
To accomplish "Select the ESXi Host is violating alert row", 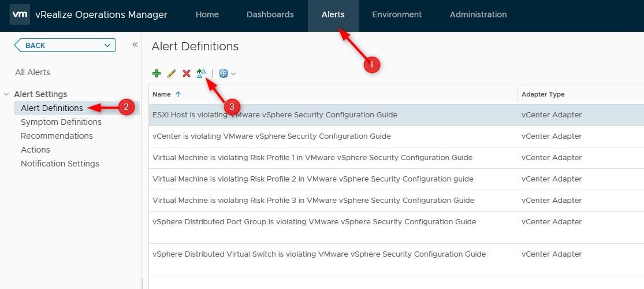I will [396, 115].
